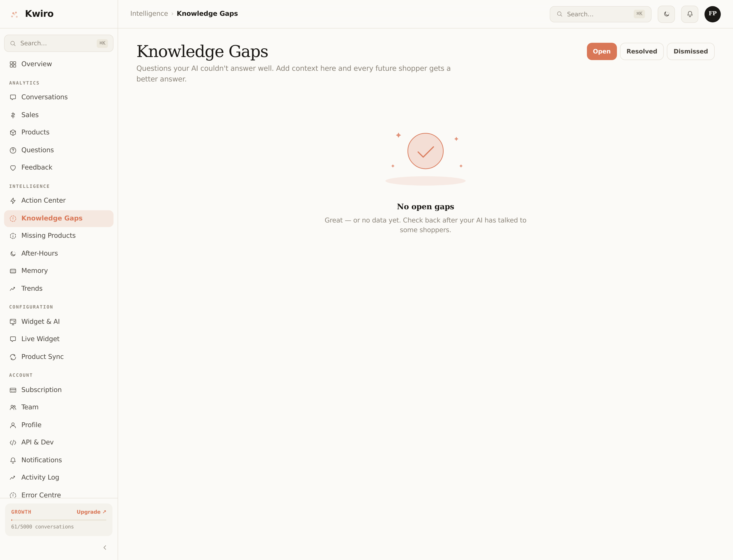This screenshot has height=560, width=733.
Task: Click the Live Widget chat icon
Action: click(13, 339)
